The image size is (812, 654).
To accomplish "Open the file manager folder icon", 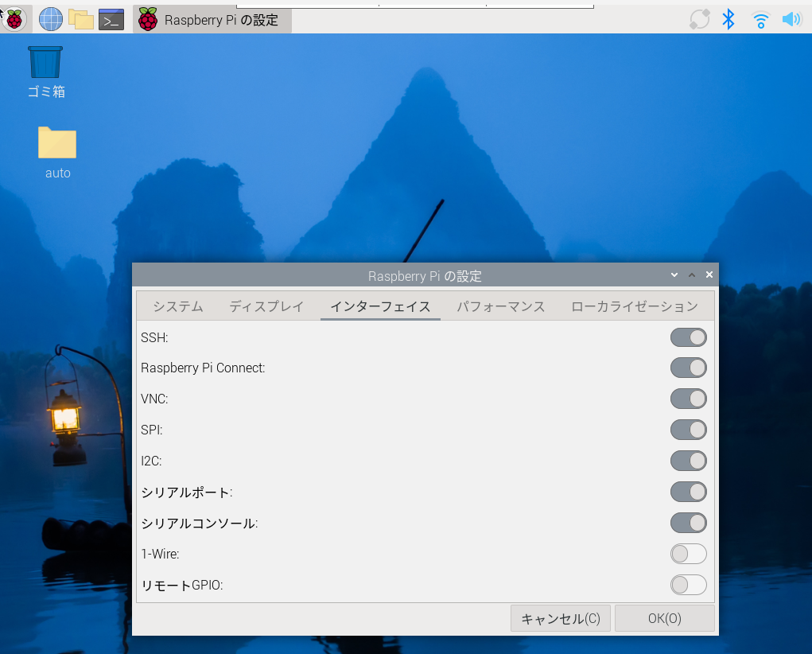I will pyautogui.click(x=81, y=19).
